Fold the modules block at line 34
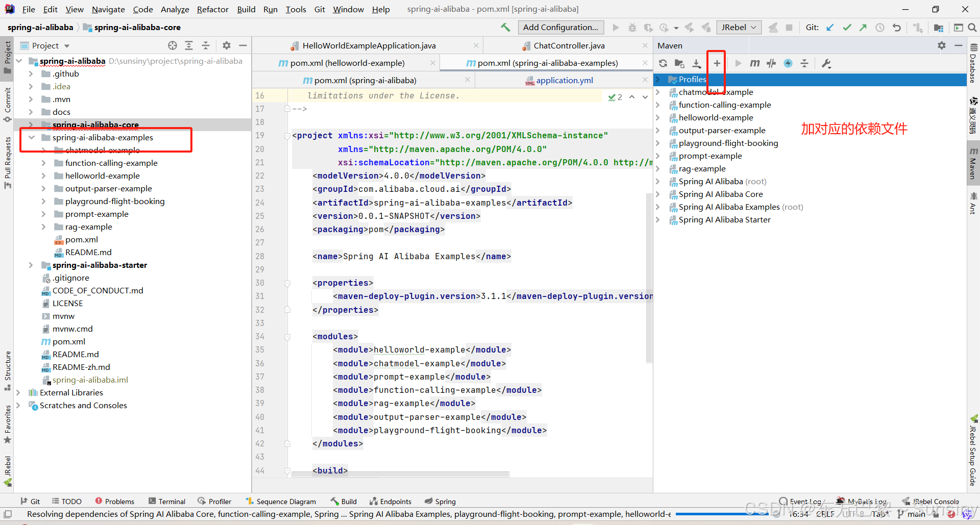Image resolution: width=980 pixels, height=525 pixels. (287, 337)
